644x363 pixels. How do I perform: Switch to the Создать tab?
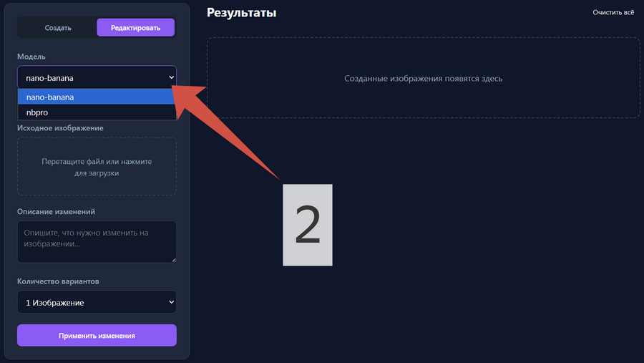58,28
